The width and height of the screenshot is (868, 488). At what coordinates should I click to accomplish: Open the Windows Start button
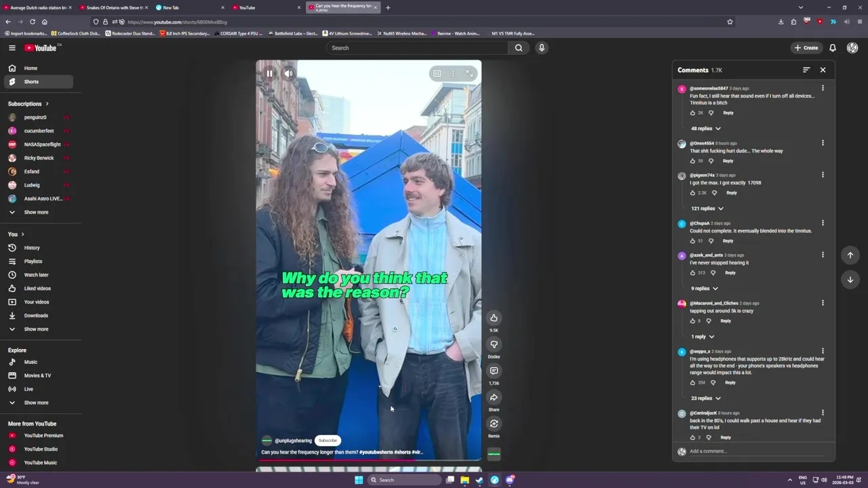[x=359, y=480]
